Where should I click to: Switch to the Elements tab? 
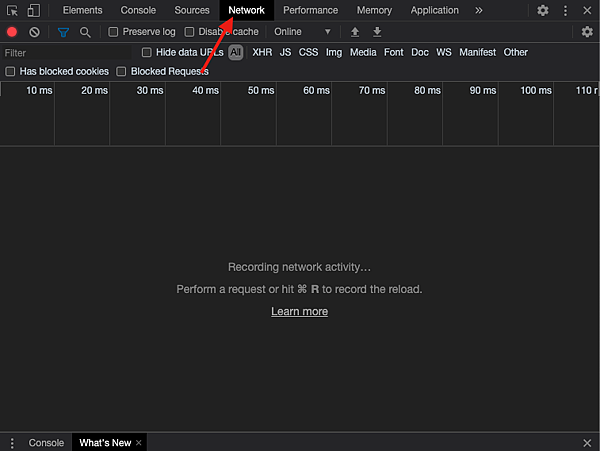pos(83,10)
